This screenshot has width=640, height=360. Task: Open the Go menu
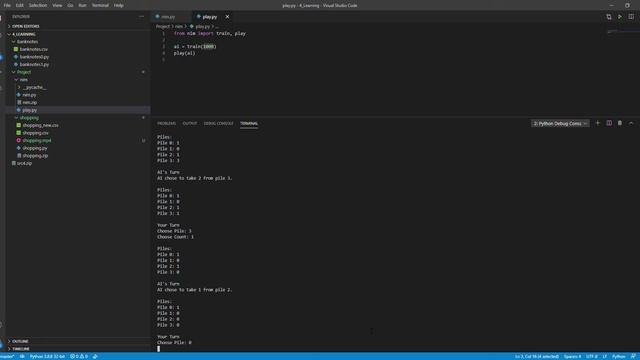(70, 5)
